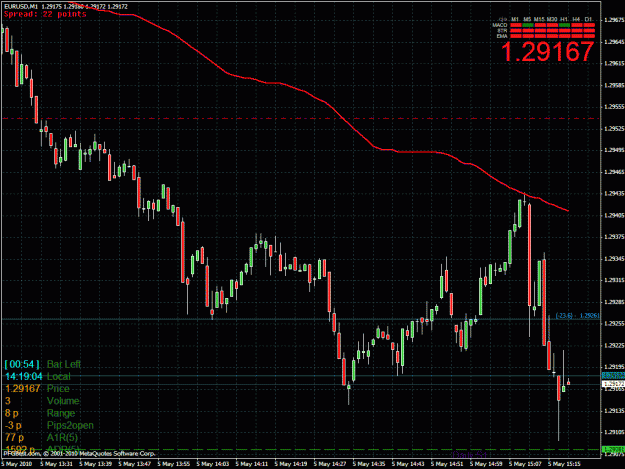The width and height of the screenshot is (625, 469).
Task: Click the EMA row label in signal panel
Action: tap(502, 36)
